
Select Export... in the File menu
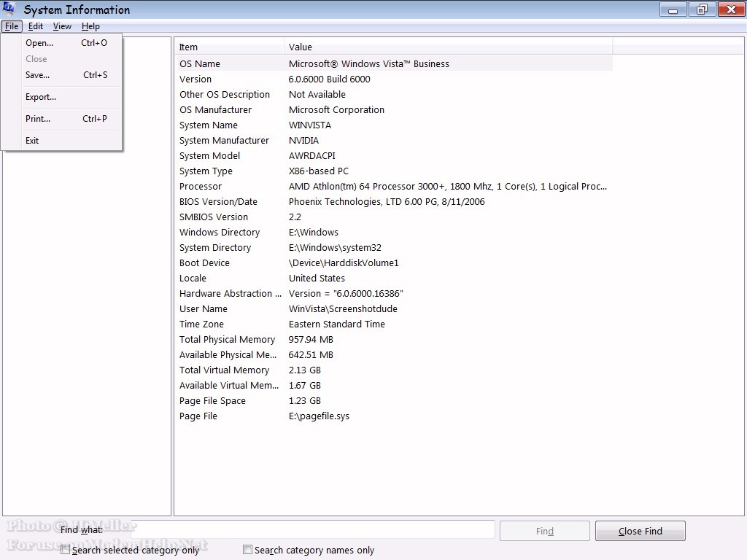tap(66, 97)
